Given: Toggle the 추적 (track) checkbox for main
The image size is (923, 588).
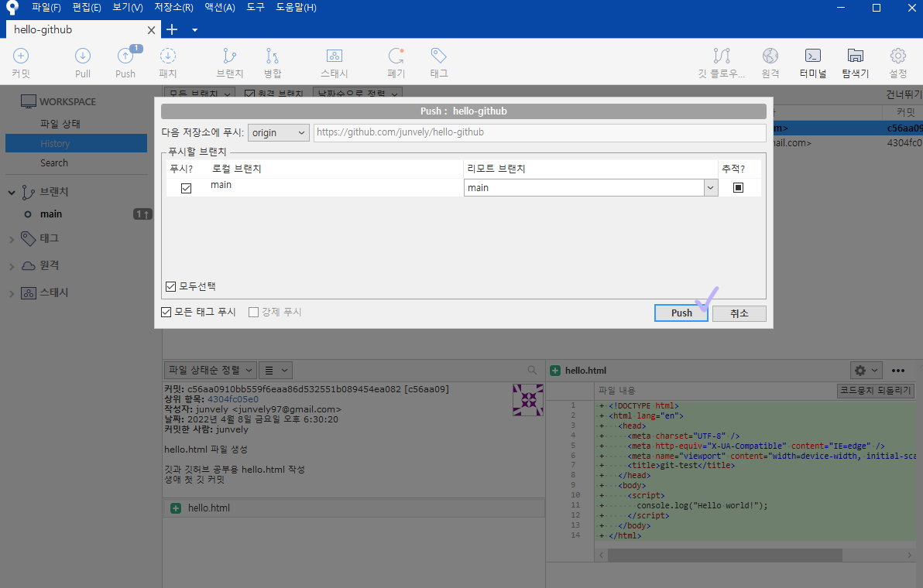Looking at the screenshot, I should tap(738, 187).
